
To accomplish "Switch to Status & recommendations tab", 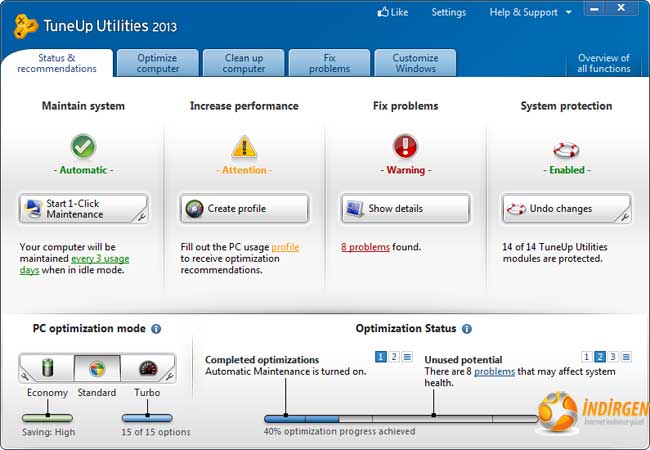I will click(x=57, y=63).
